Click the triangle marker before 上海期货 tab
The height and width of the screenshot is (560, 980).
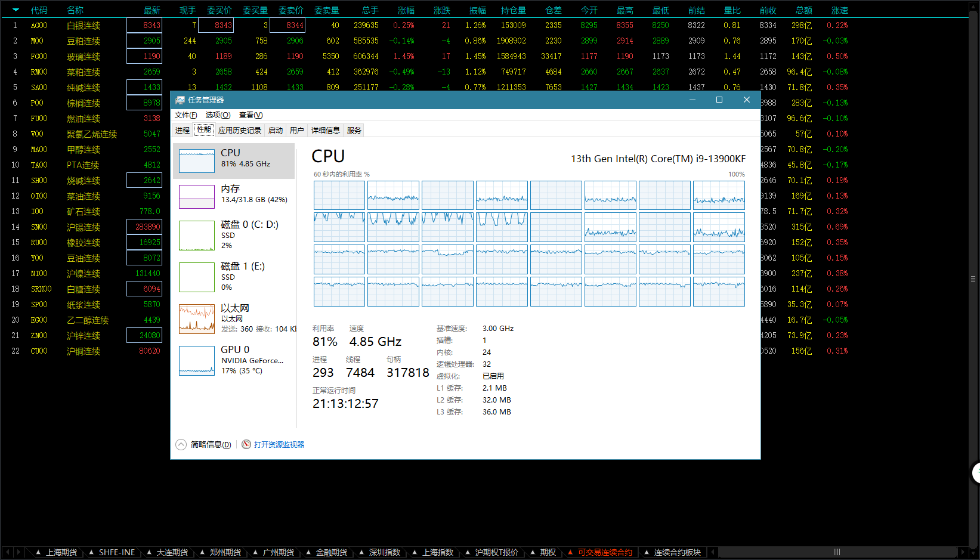click(38, 552)
